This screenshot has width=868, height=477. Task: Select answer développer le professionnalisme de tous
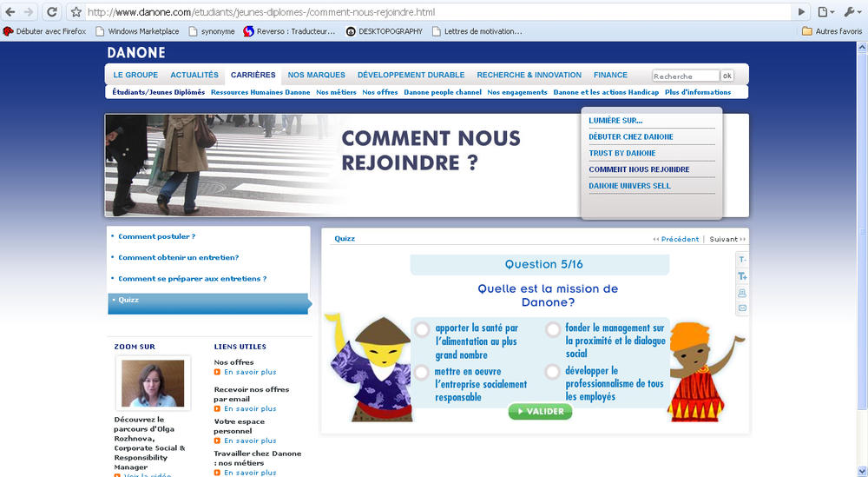[x=552, y=372]
